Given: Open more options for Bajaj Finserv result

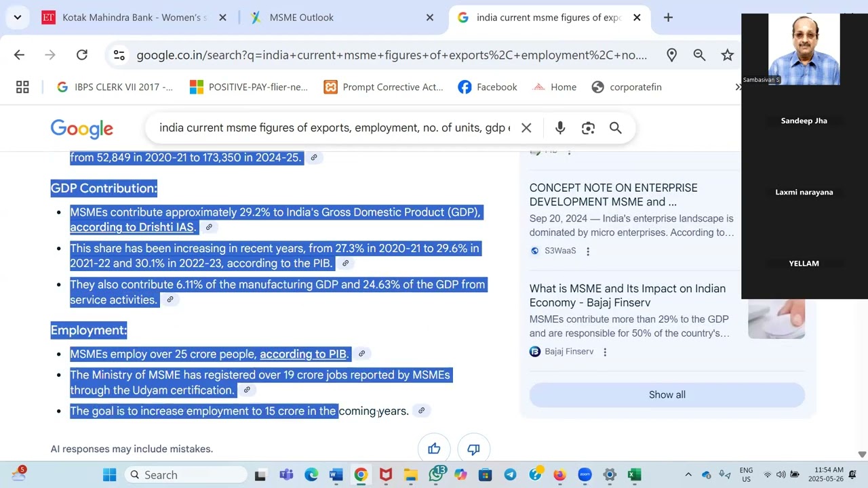Looking at the screenshot, I should pyautogui.click(x=605, y=352).
